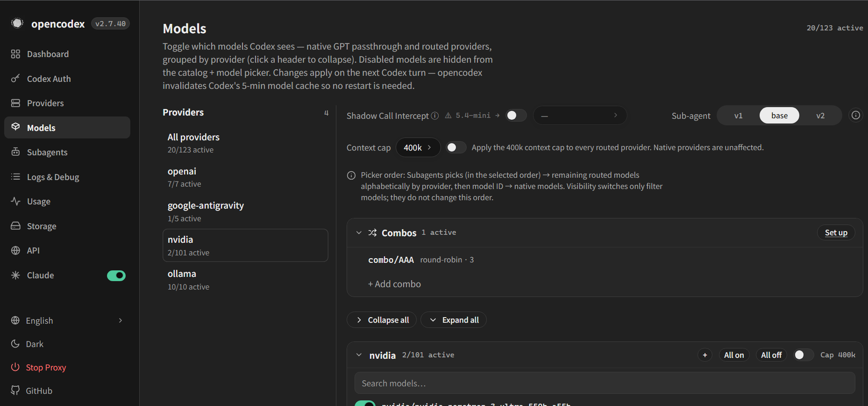
Task: Select the openai provider
Action: click(x=245, y=177)
